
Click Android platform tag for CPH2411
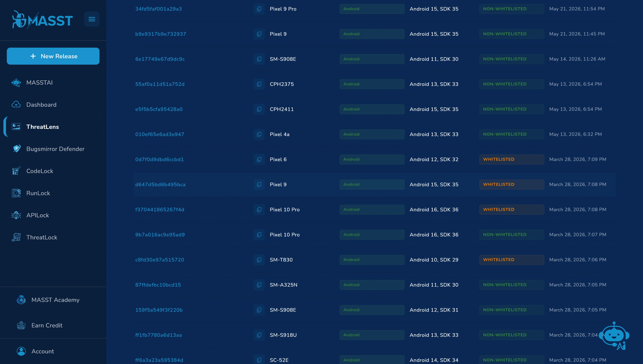372,109
